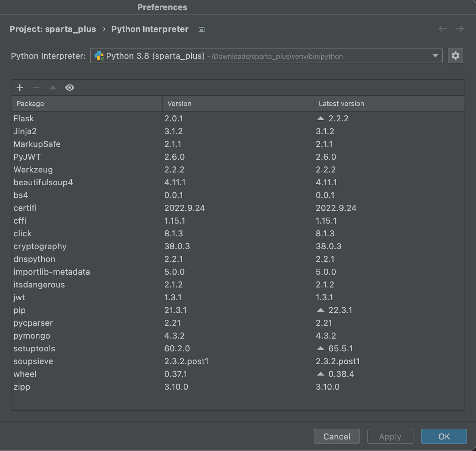Screen dimensions: 476x451
Task: Select the beautifulsoup4 package row
Action: coord(238,182)
